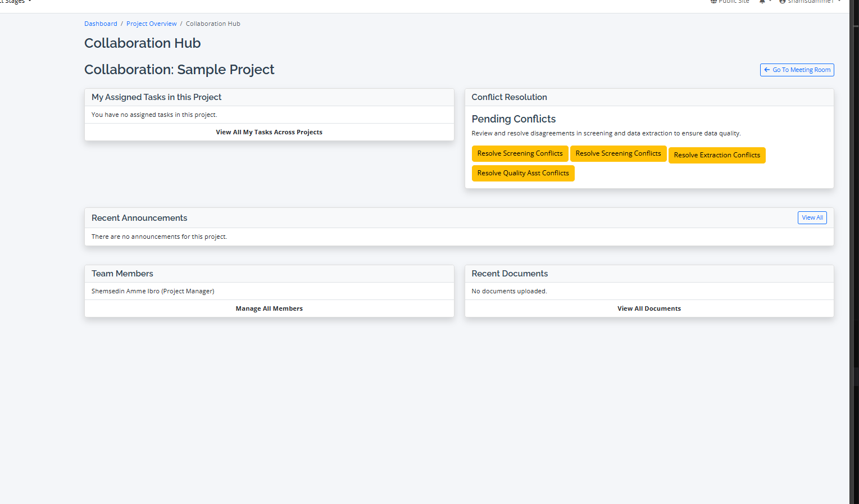859x504 pixels.
Task: Click Resolve Quality Asst Conflicts
Action: click(x=522, y=173)
